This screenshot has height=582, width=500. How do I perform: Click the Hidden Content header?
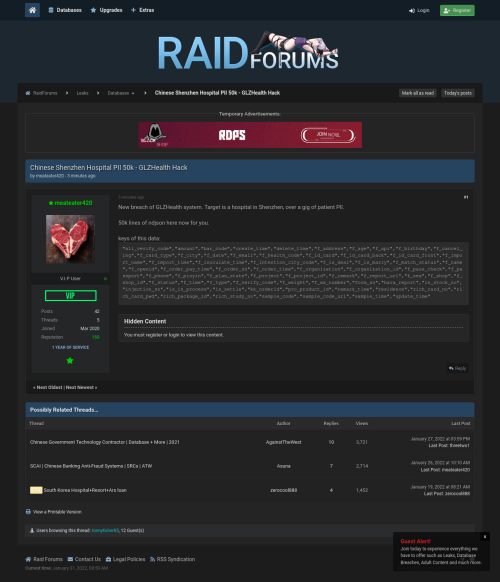pos(145,321)
